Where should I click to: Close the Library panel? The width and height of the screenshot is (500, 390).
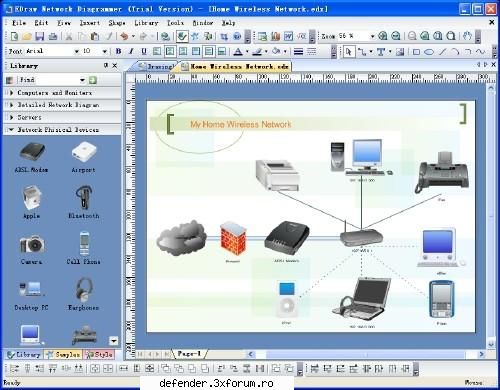point(115,65)
